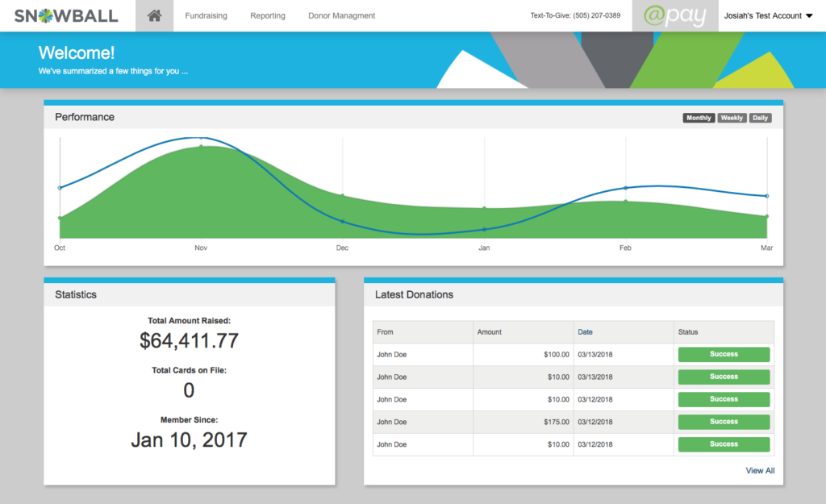Click the Feb label on chart axis
This screenshot has width=826, height=504.
(625, 248)
